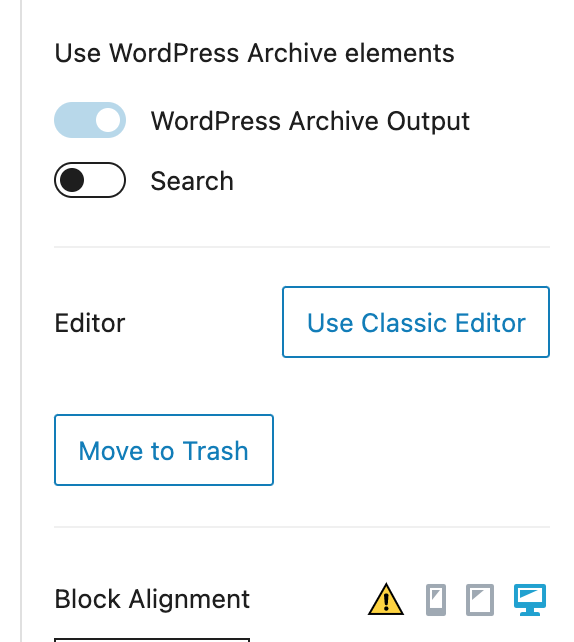Click the panel's left vertical border

coord(21,321)
